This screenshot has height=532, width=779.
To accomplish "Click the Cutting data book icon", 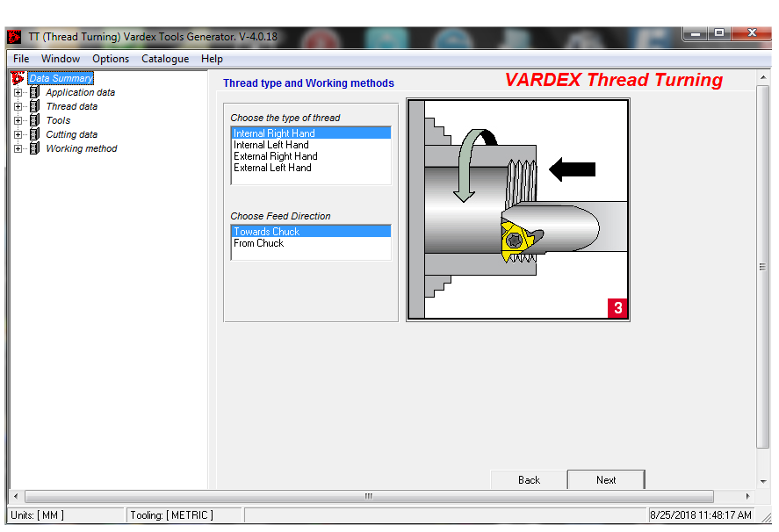I will click(35, 134).
